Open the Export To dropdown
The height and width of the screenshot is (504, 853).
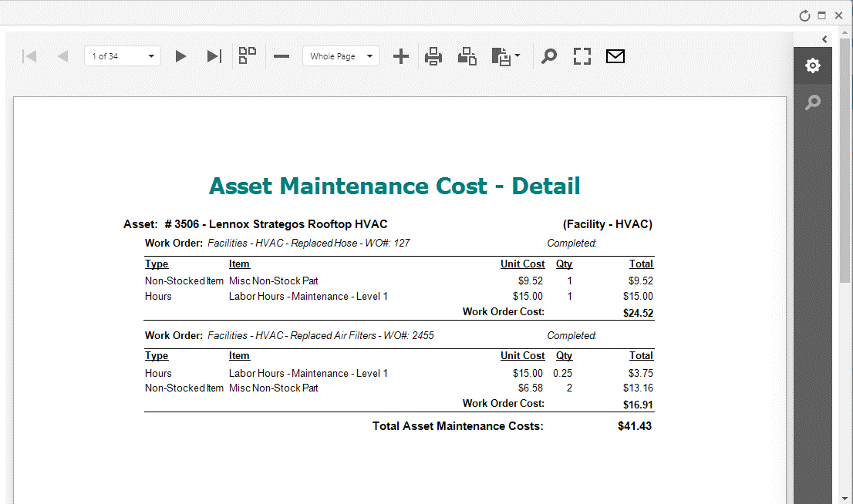click(x=506, y=56)
